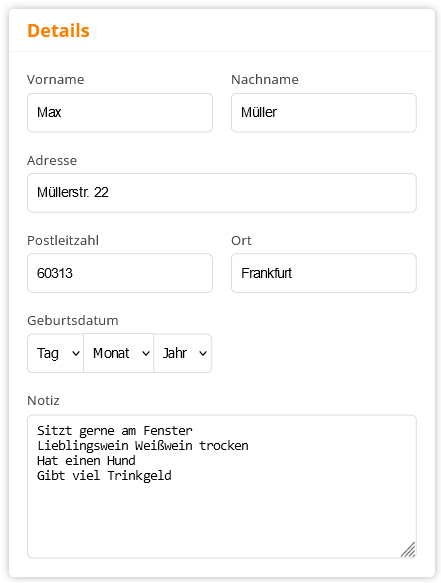441x583 pixels.
Task: Open the Monat dropdown for birth date
Action: [x=119, y=353]
